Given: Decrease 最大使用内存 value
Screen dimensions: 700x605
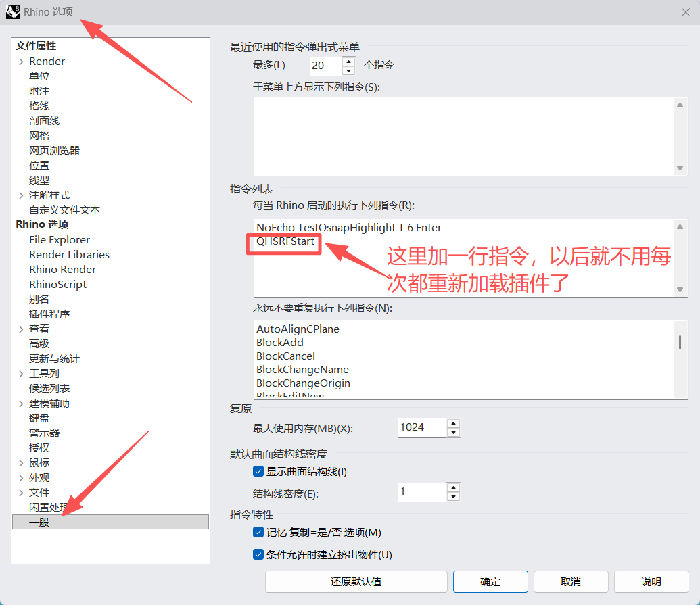Looking at the screenshot, I should pyautogui.click(x=454, y=433).
